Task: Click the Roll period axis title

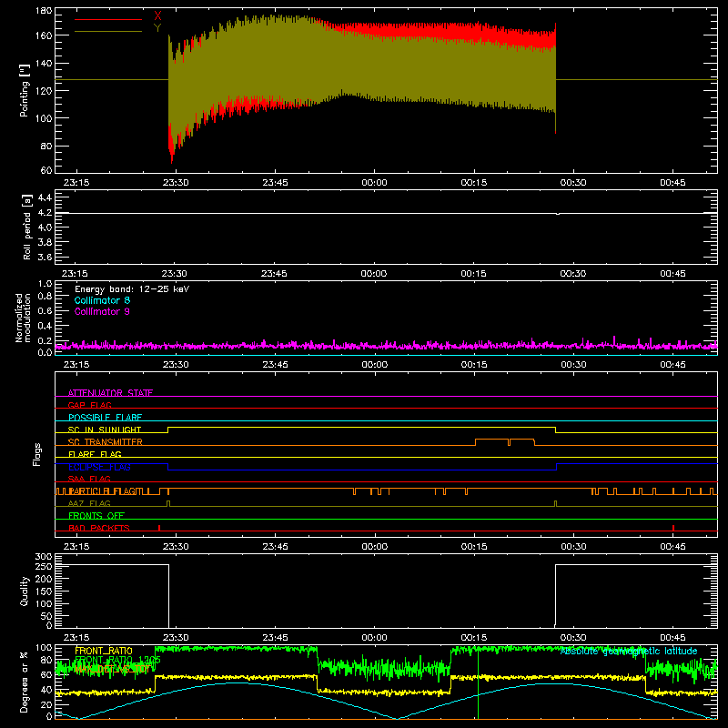Action: coord(27,227)
